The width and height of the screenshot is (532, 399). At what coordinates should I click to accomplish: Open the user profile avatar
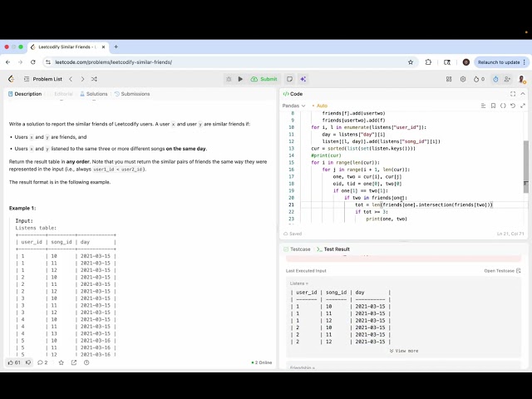coord(522,80)
